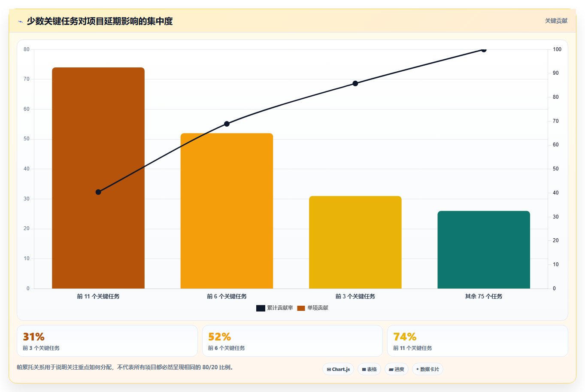
Task: Click the x-axis label 前 11 个关键任务
Action: 98,296
